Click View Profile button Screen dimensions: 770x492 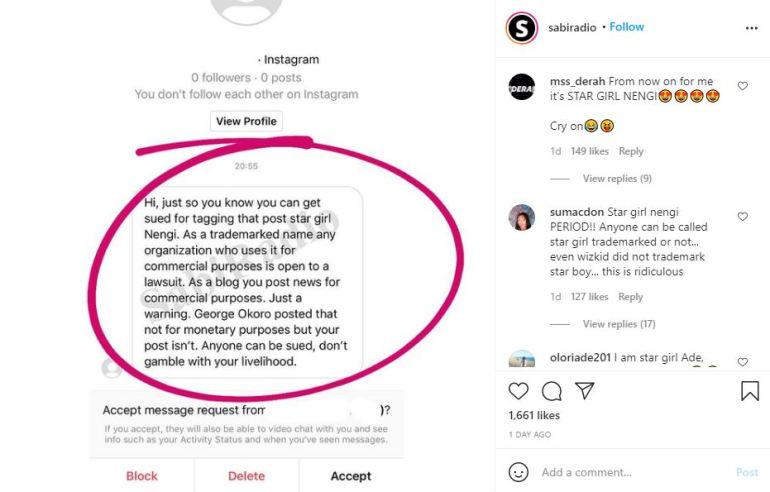pos(247,121)
